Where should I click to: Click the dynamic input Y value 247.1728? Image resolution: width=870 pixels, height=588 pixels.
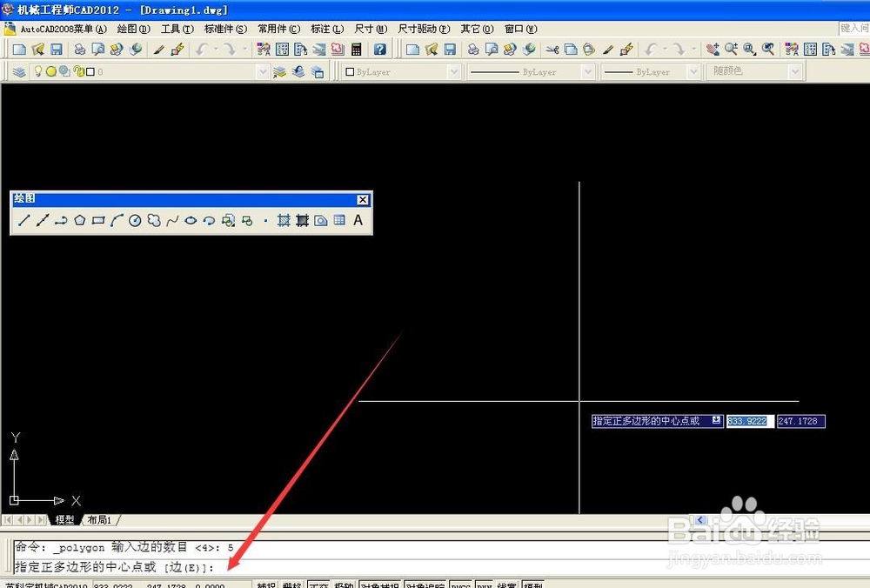click(x=800, y=421)
